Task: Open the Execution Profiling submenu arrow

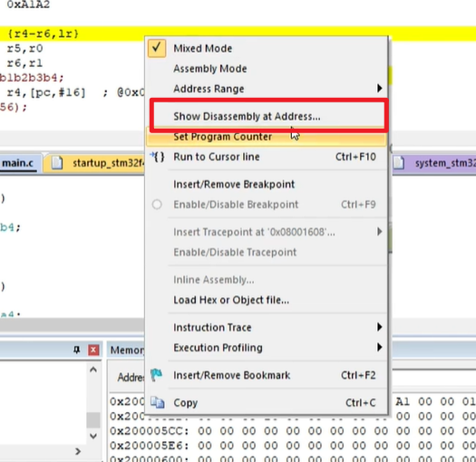Action: tap(379, 347)
